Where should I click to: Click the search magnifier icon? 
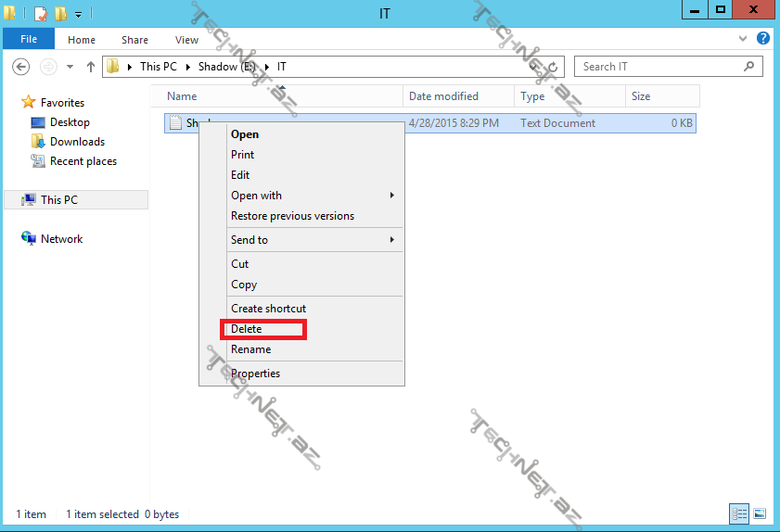click(749, 67)
